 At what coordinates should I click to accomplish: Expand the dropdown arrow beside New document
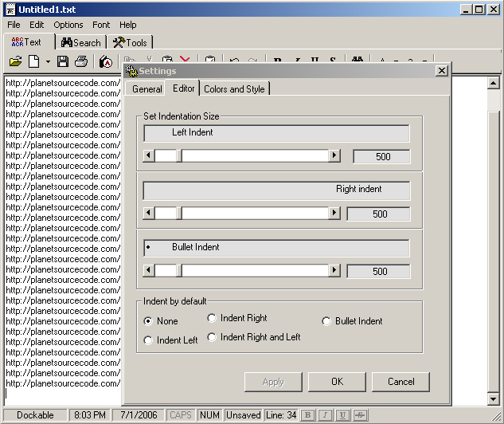48,61
